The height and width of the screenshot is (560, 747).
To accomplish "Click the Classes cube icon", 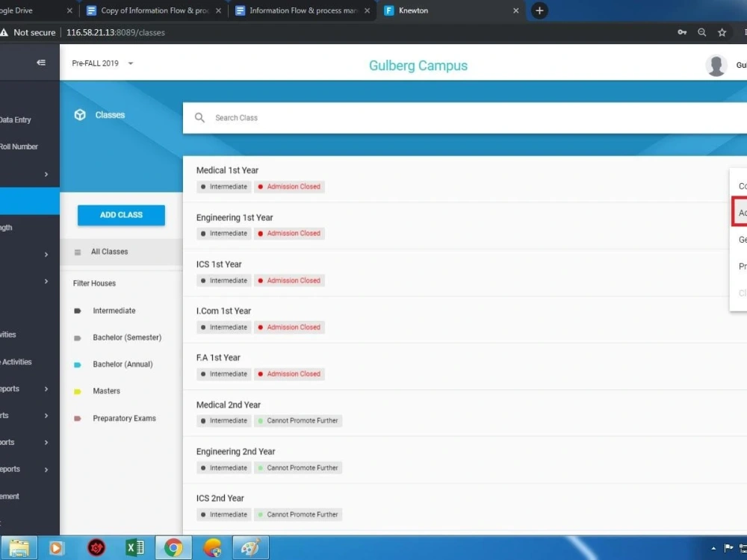I will 80,115.
